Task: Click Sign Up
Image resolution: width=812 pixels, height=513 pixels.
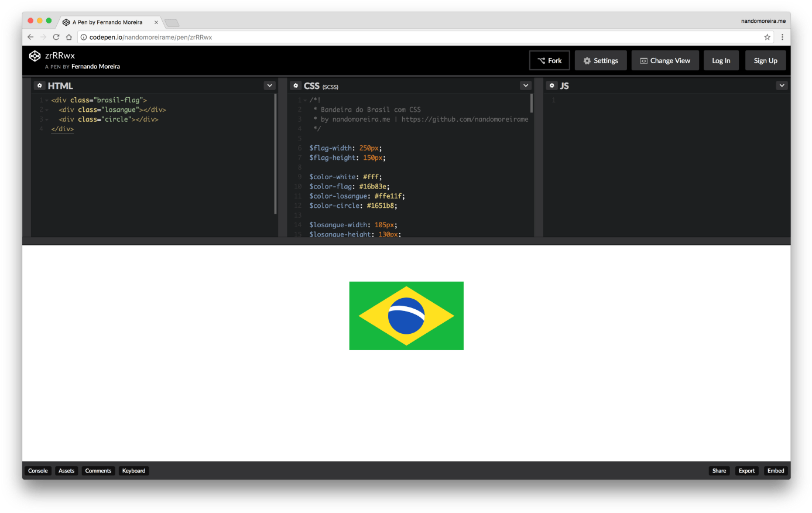Action: (x=766, y=60)
